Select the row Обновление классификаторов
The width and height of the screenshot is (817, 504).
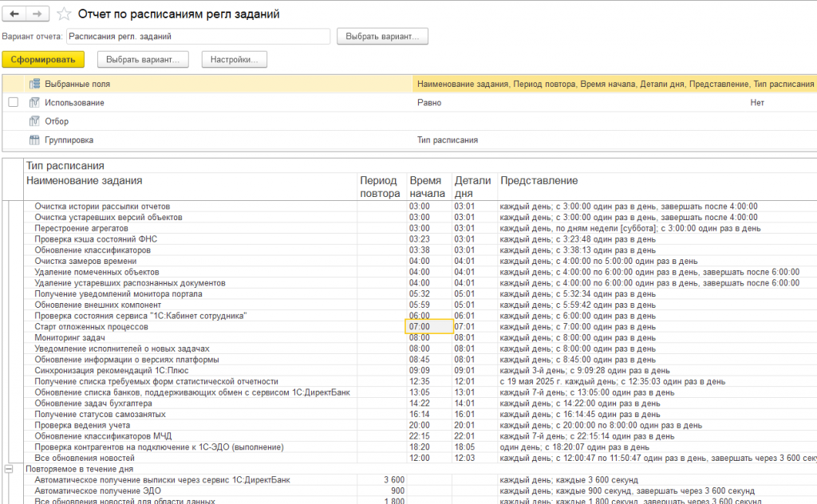93,250
